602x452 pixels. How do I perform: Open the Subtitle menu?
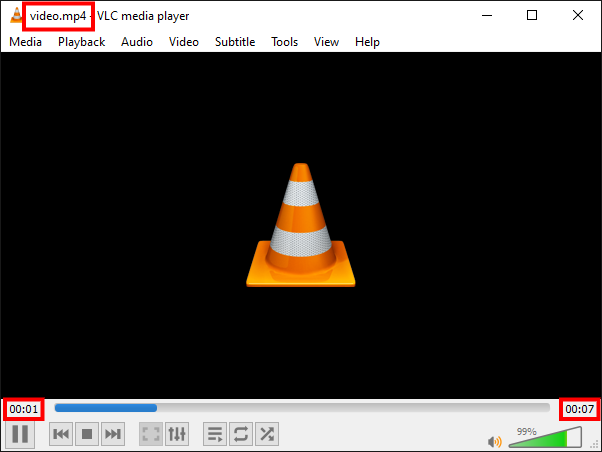coord(235,42)
